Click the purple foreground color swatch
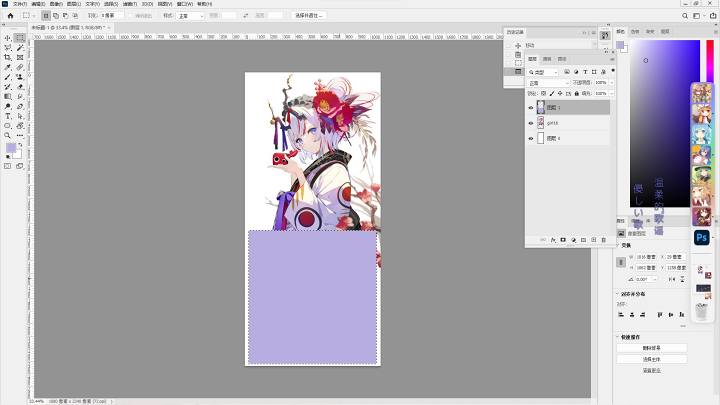This screenshot has height=405, width=720. (11, 148)
